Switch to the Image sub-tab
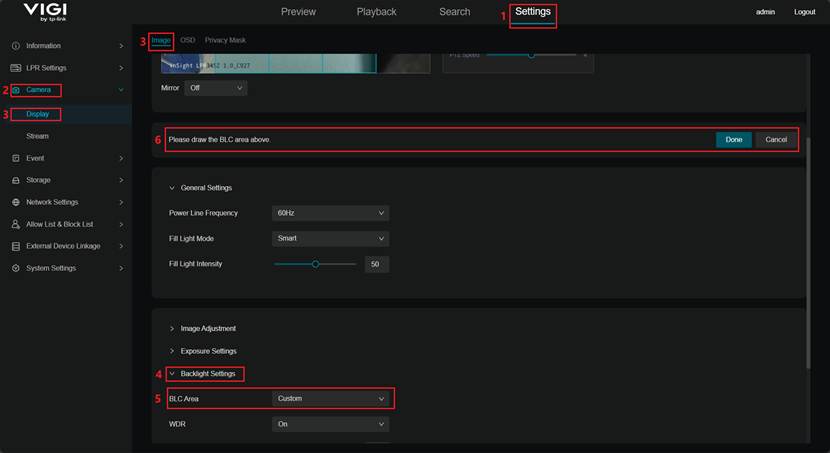 click(161, 40)
